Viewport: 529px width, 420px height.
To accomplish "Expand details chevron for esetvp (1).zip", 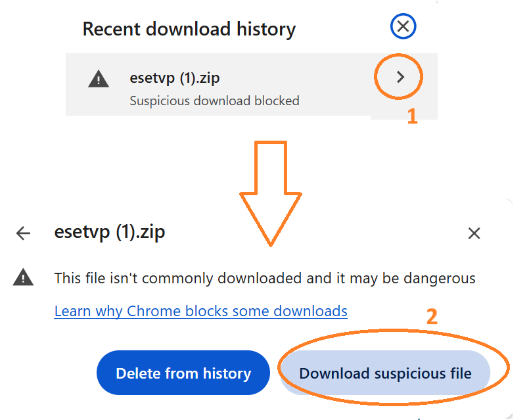I will pyautogui.click(x=401, y=78).
